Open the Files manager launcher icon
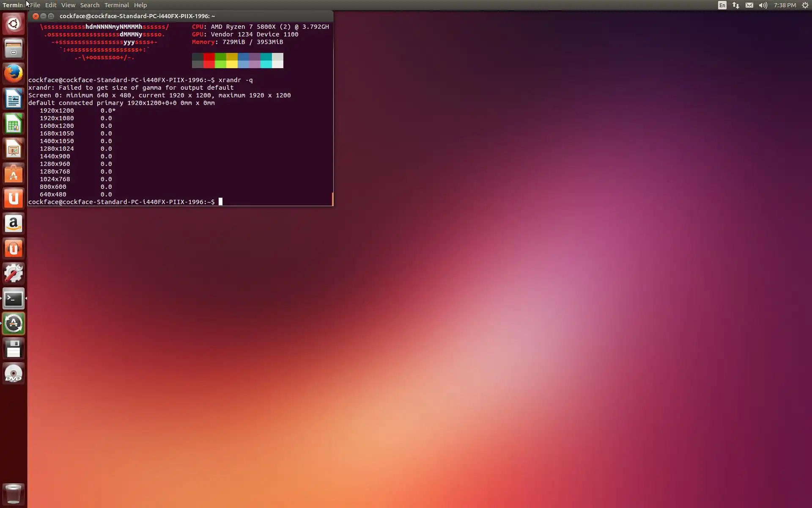This screenshot has width=812, height=508. [14, 49]
